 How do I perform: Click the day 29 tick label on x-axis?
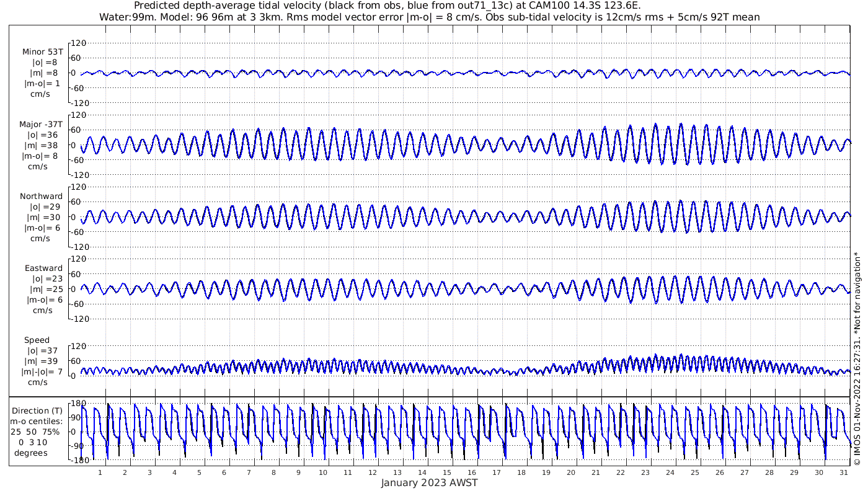[x=794, y=472]
